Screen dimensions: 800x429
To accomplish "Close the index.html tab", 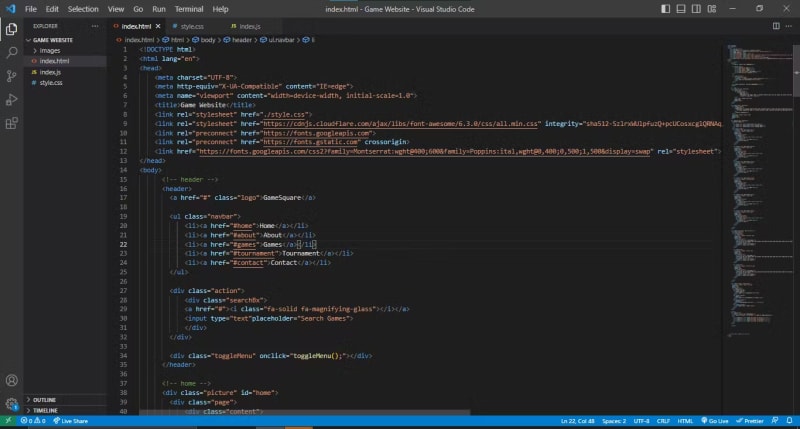I will pos(158,26).
